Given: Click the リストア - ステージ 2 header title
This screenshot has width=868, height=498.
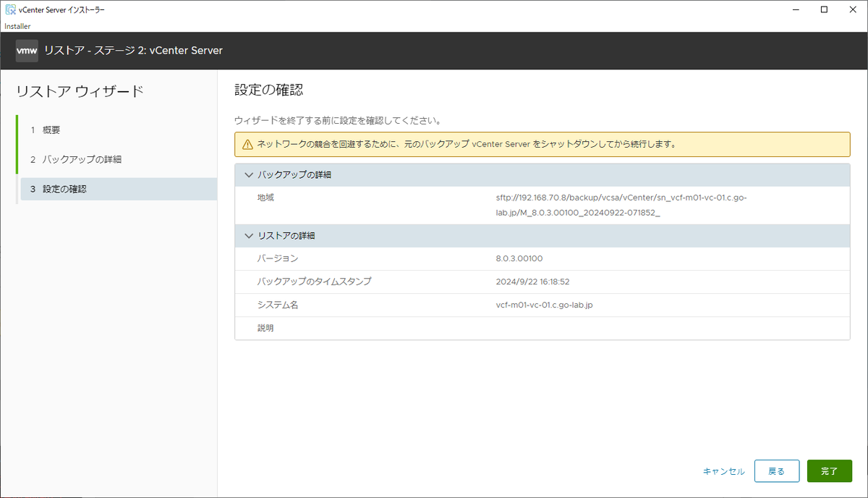Looking at the screenshot, I should [x=133, y=51].
